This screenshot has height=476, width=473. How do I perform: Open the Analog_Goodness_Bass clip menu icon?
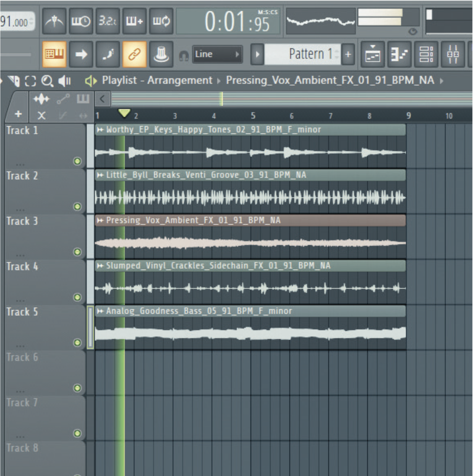100,311
